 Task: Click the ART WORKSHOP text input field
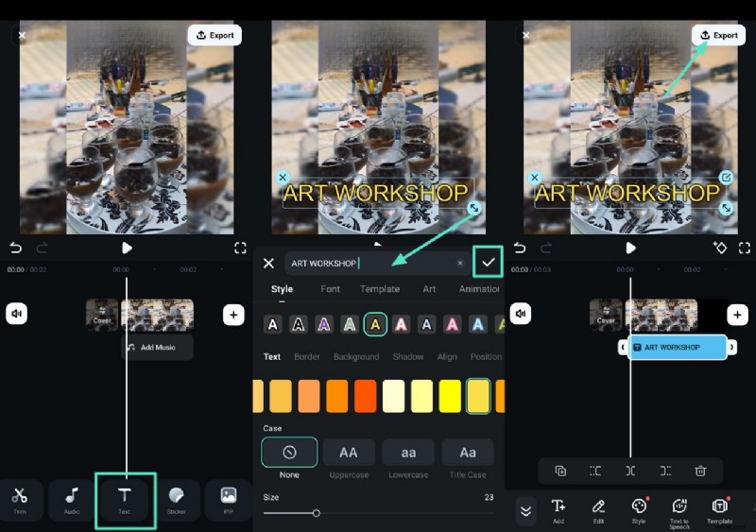click(369, 264)
